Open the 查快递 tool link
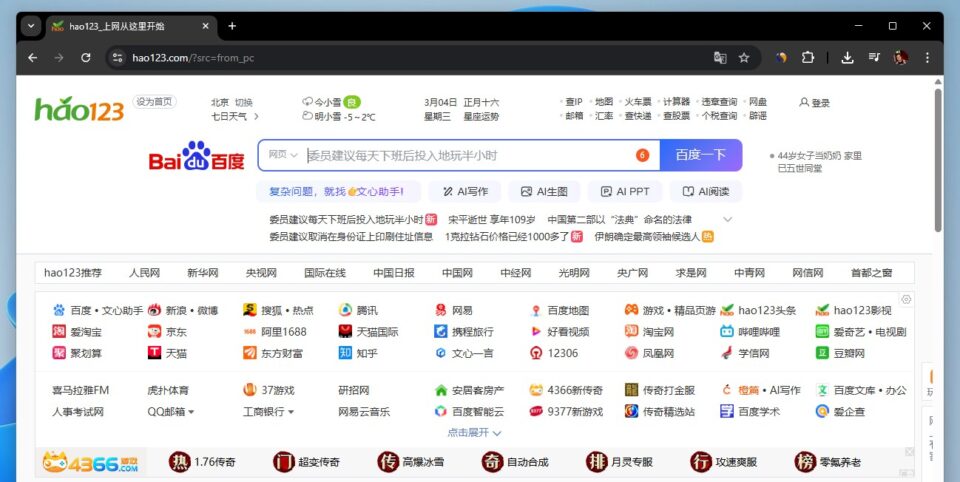 point(638,116)
